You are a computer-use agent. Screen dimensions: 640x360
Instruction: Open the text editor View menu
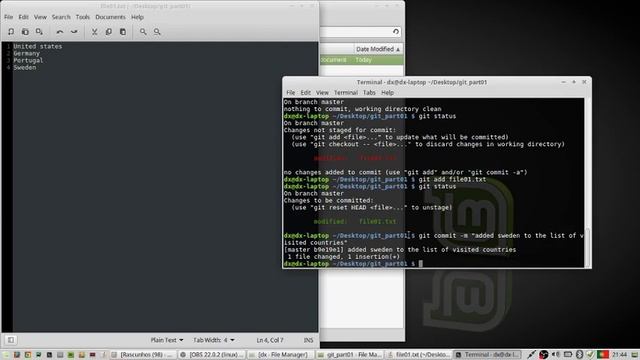pos(40,17)
